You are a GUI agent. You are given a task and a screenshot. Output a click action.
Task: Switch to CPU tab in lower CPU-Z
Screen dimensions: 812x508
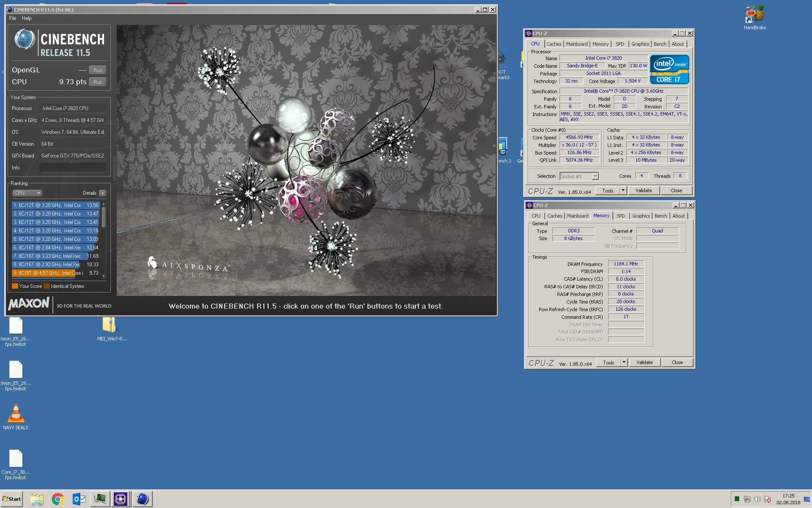tap(536, 216)
